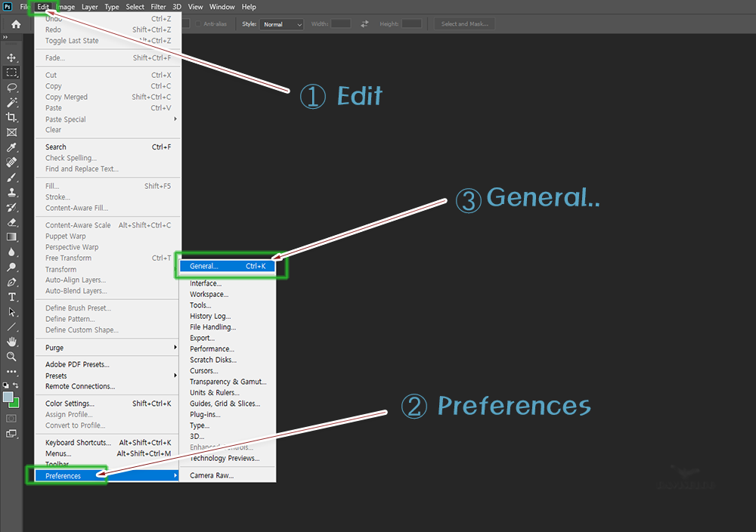Select the Magic Wand tool
The width and height of the screenshot is (756, 532).
(11, 103)
